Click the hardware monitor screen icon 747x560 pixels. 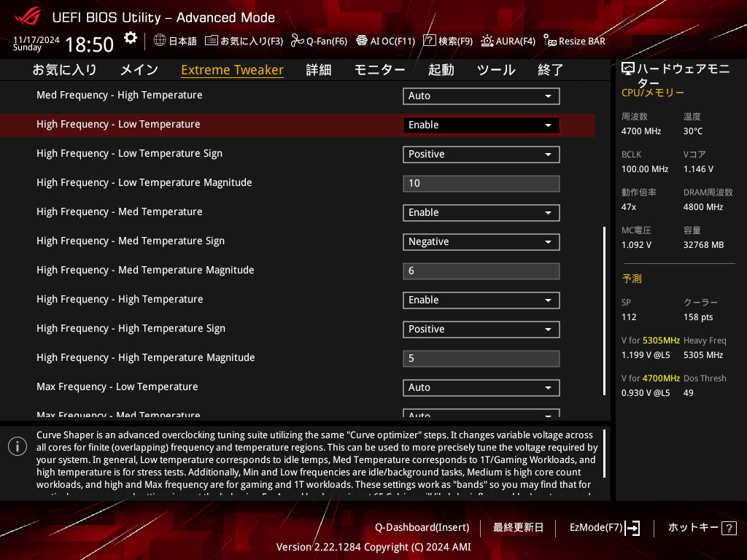(628, 69)
